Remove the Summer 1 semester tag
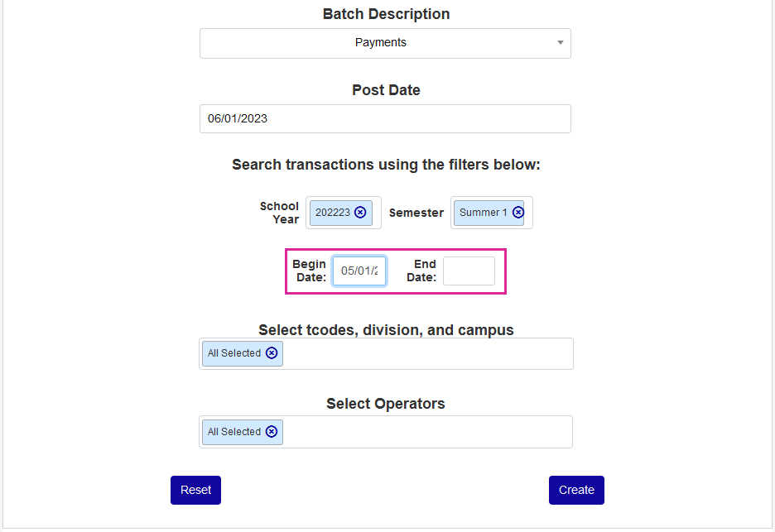 click(x=518, y=212)
